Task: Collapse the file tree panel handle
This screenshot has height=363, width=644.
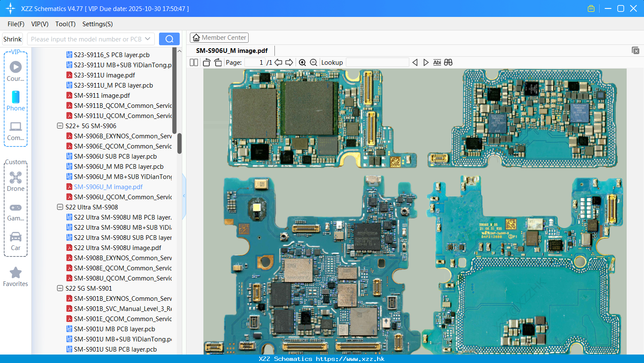Action: click(184, 196)
